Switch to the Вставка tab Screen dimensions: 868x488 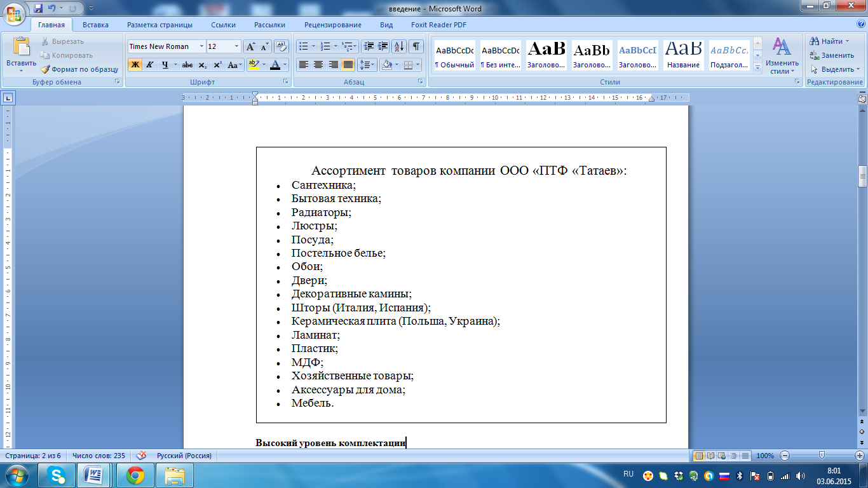(95, 25)
